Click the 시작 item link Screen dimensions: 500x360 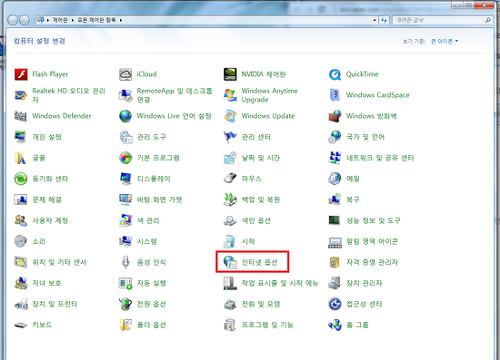pyautogui.click(x=248, y=241)
